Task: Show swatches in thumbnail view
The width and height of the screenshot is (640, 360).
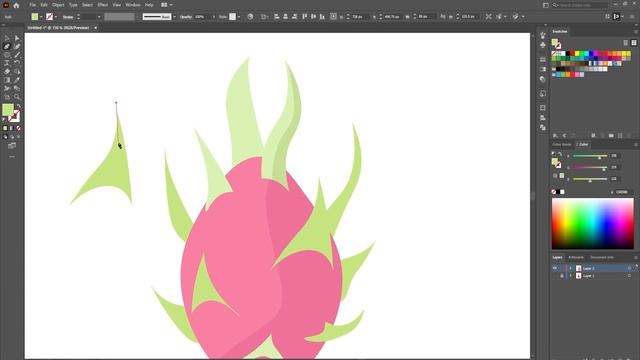Action: 634,42
